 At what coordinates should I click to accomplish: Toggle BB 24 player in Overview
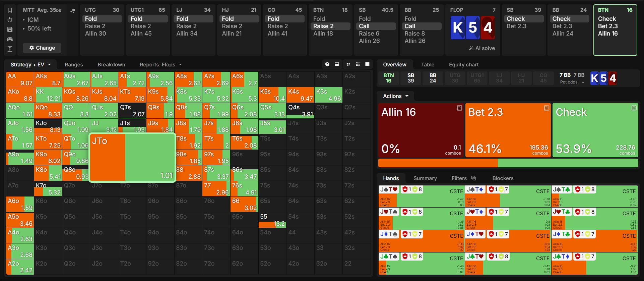click(x=433, y=78)
